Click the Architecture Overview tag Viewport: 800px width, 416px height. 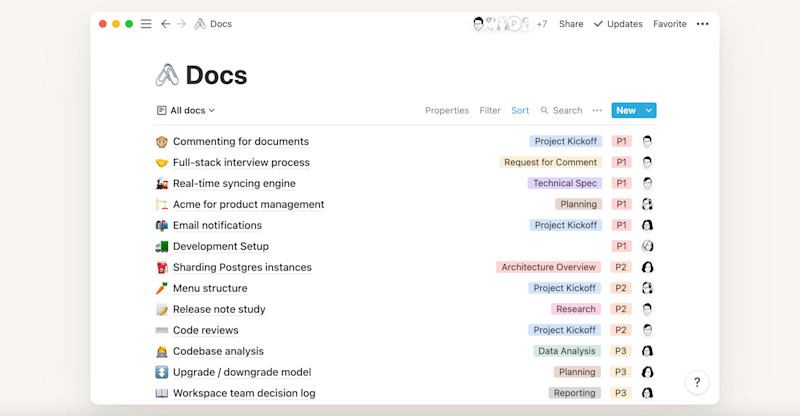[x=548, y=267]
